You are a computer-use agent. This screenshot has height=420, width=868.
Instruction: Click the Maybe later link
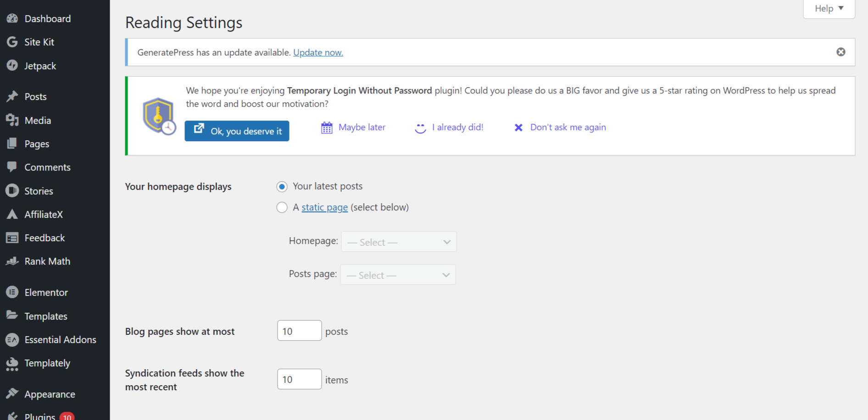point(362,127)
